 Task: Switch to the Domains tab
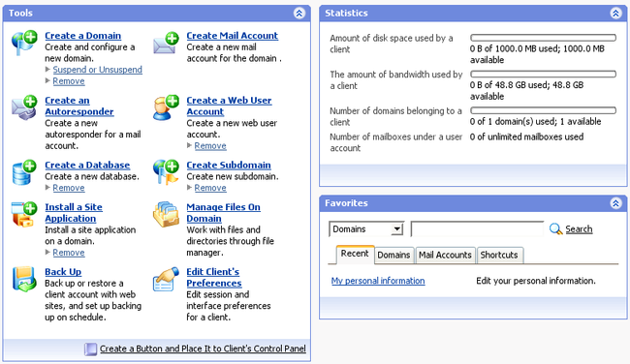point(394,256)
